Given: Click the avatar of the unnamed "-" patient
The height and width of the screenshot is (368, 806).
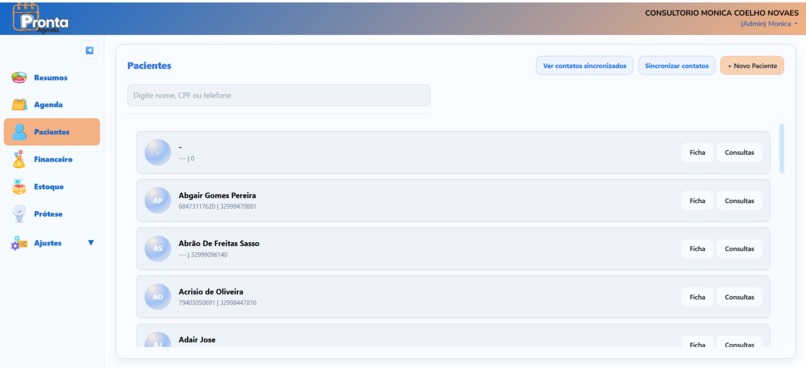Looking at the screenshot, I should click(158, 152).
